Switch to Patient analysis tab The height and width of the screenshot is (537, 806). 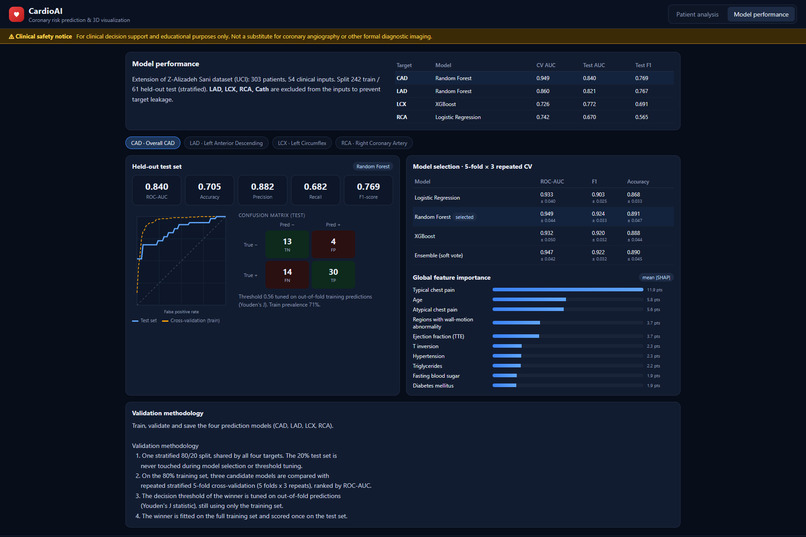tap(697, 14)
